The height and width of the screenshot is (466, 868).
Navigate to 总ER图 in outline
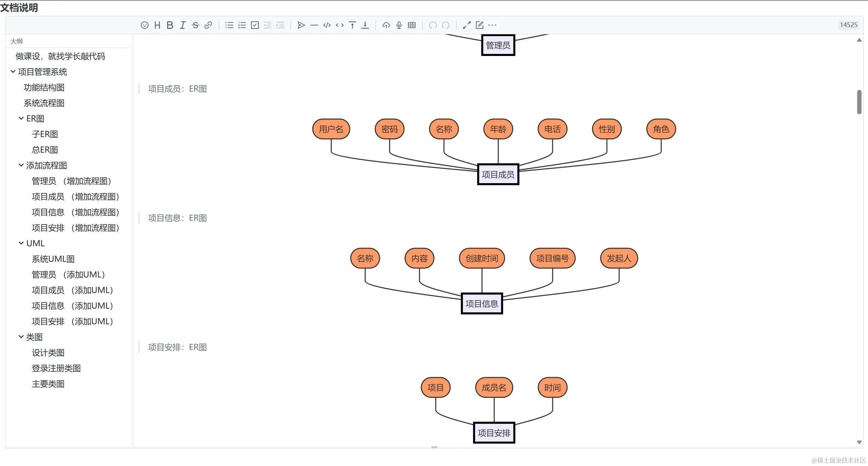(x=44, y=150)
